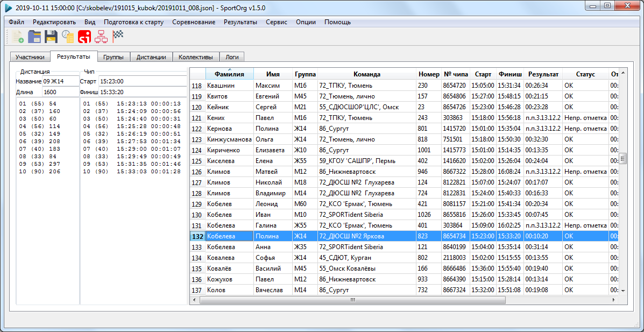Click the Длина field showing 1600

point(60,92)
